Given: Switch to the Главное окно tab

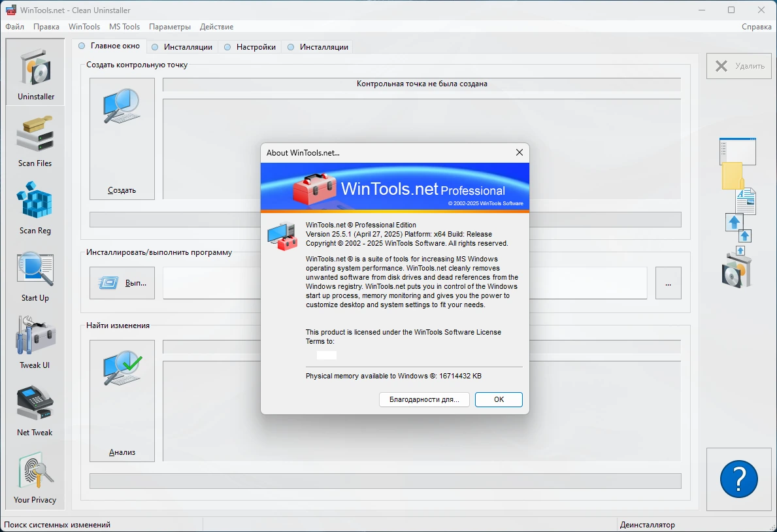Looking at the screenshot, I should [110, 46].
